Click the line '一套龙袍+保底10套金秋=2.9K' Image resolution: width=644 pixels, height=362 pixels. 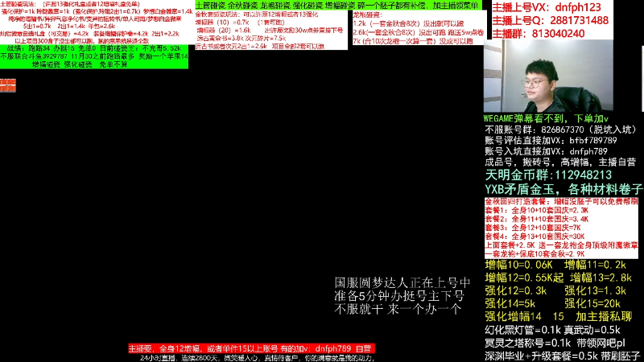(535, 254)
